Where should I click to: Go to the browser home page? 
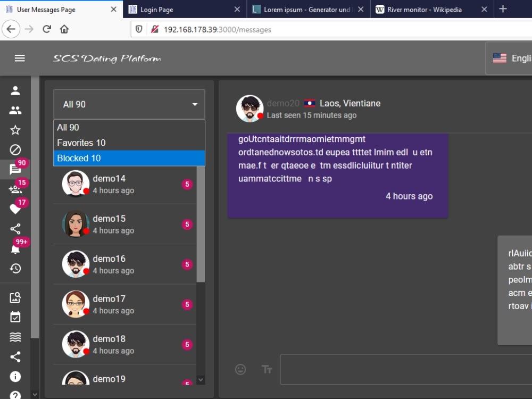[x=64, y=29]
